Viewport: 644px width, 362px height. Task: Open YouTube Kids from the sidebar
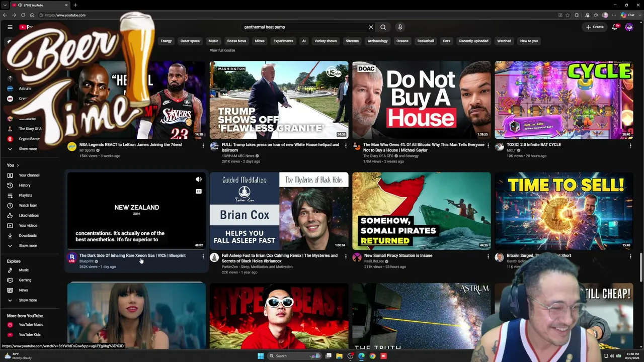(30, 334)
